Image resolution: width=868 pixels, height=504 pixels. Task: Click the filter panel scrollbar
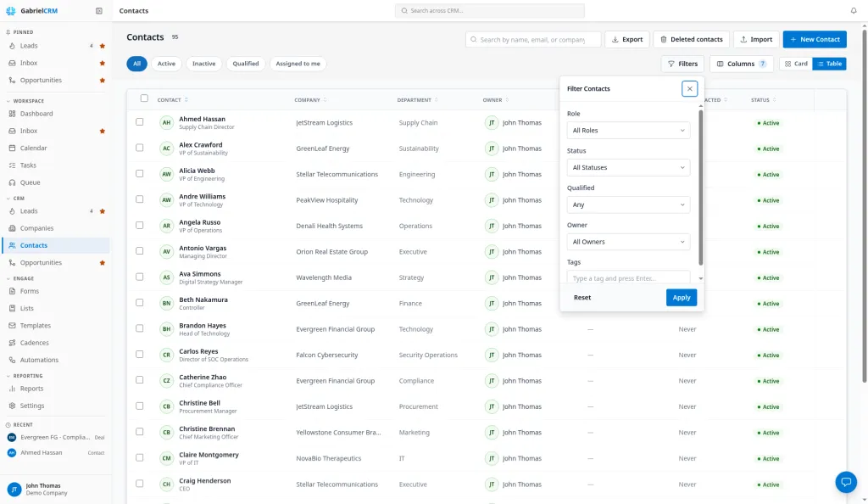(x=700, y=188)
